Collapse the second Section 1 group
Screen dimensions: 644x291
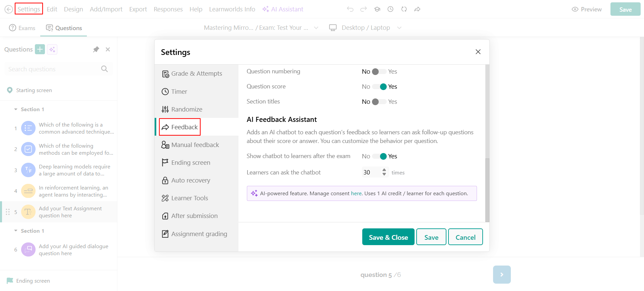16,231
